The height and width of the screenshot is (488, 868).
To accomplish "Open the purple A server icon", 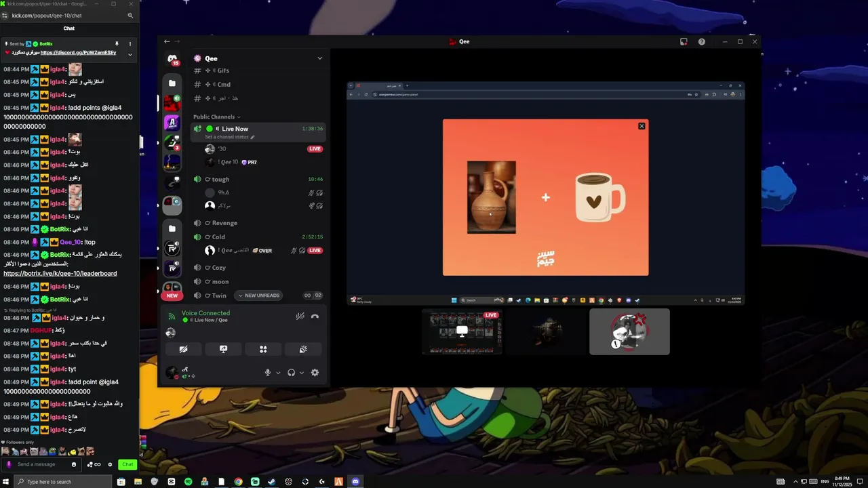I will coord(172,123).
